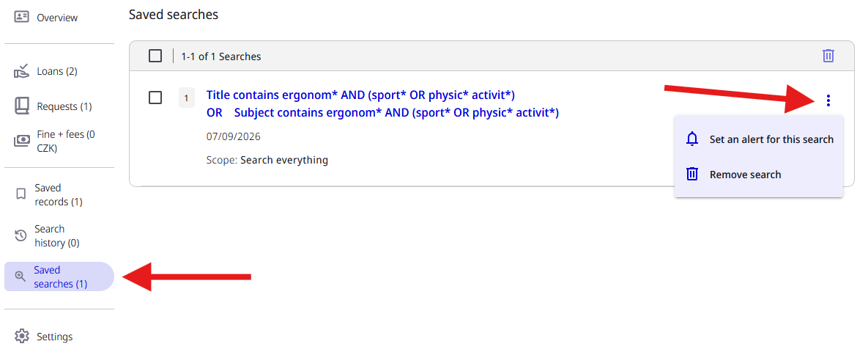
Task: Click the Saved records bookmark icon
Action: point(21,194)
